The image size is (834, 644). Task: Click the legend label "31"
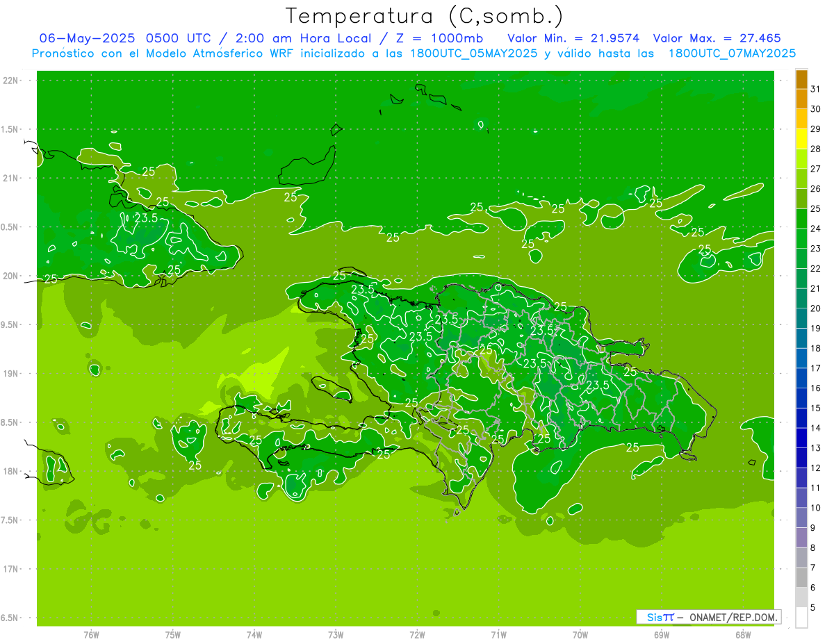(x=815, y=89)
